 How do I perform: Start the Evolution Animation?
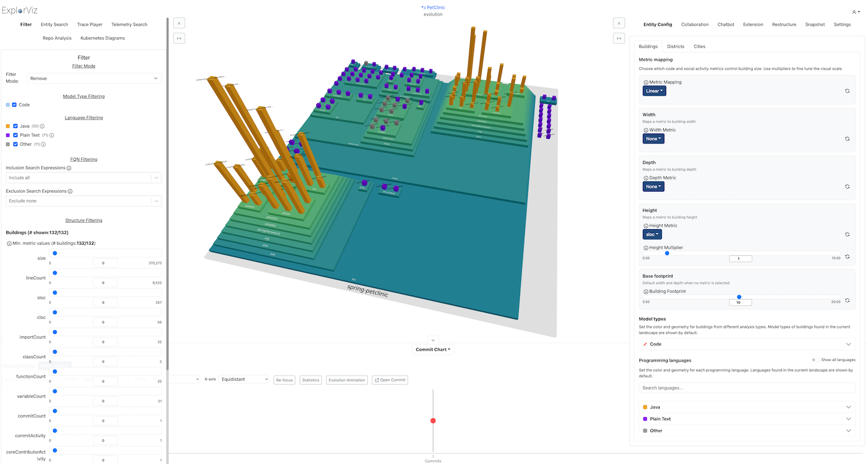point(347,380)
